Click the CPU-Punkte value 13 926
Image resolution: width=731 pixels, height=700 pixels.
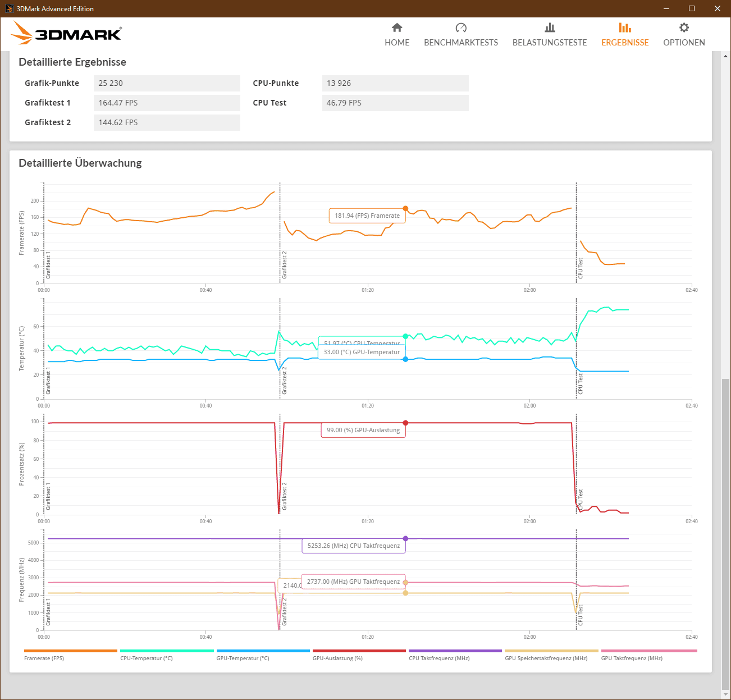click(395, 83)
